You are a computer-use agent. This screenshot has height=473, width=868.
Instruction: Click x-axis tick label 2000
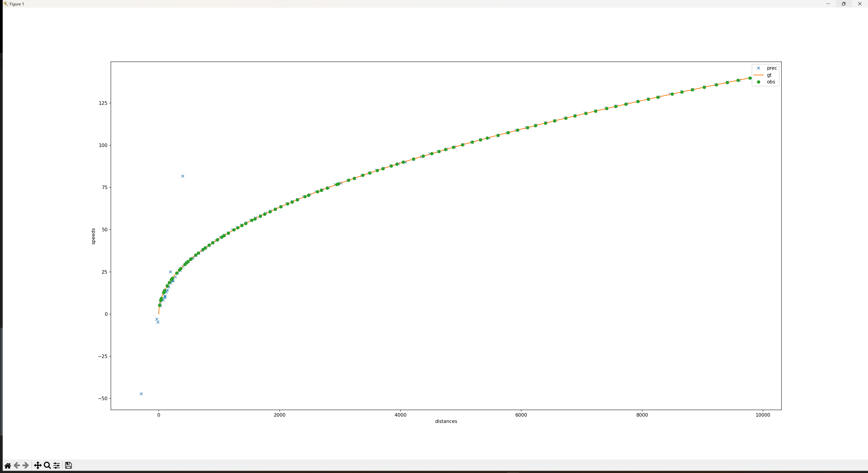click(x=279, y=415)
